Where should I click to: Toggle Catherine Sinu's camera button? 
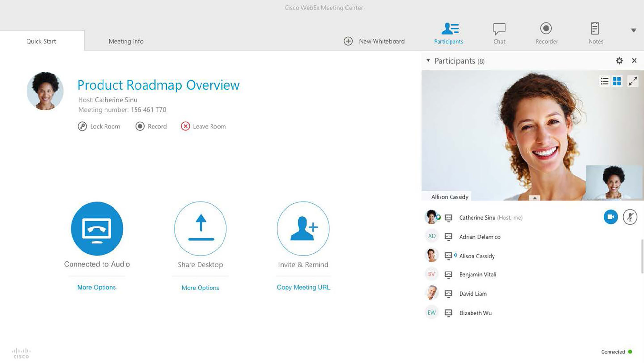tap(611, 217)
